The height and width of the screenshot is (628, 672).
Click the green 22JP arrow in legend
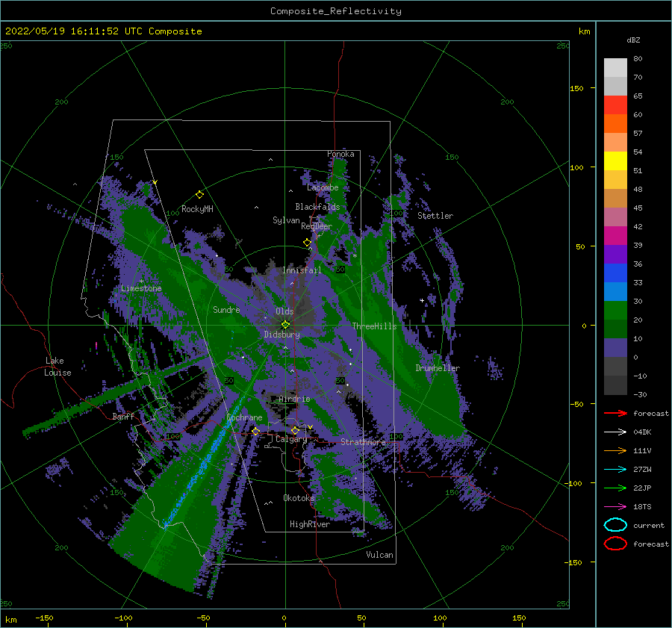point(615,488)
